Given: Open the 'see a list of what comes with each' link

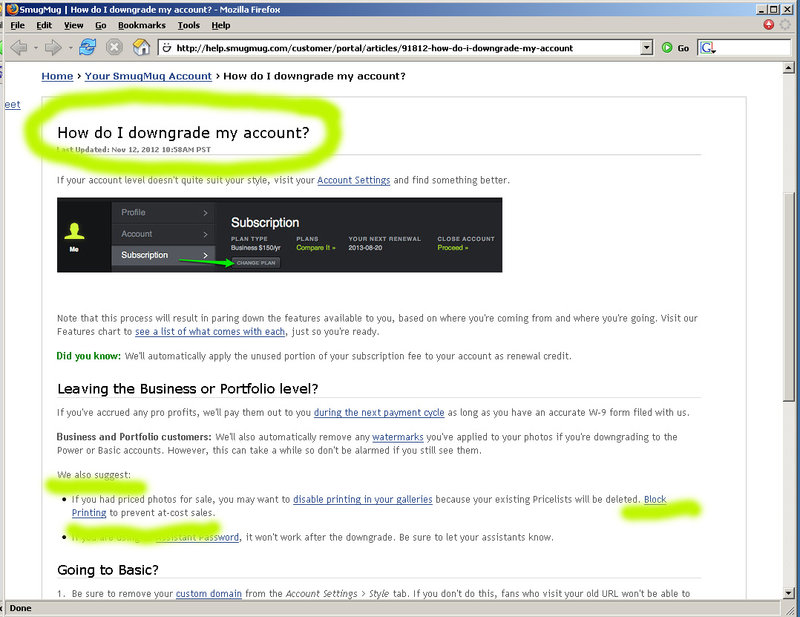Looking at the screenshot, I should pyautogui.click(x=210, y=332).
